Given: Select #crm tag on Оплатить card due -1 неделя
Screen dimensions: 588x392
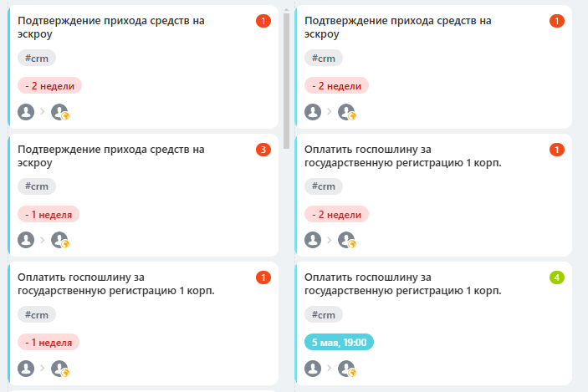Looking at the screenshot, I should pos(37,314).
